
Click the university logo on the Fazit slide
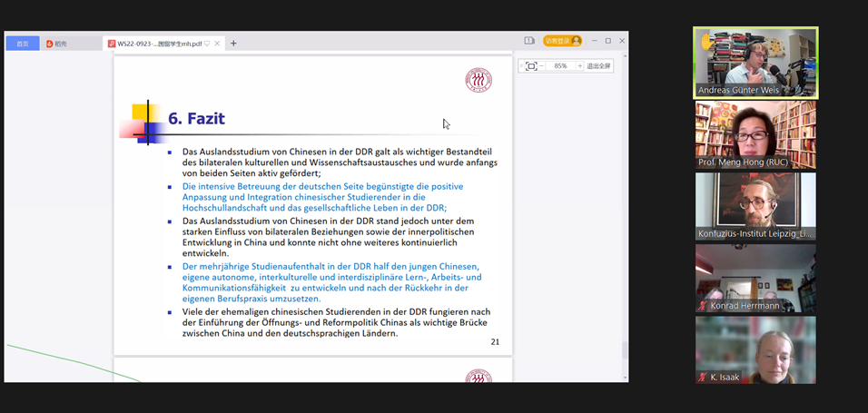tap(478, 80)
